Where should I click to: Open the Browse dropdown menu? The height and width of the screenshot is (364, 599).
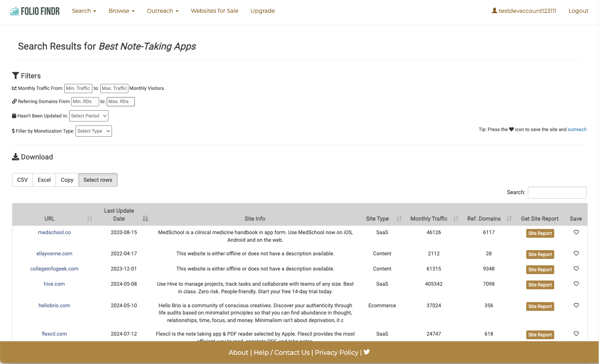point(122,11)
